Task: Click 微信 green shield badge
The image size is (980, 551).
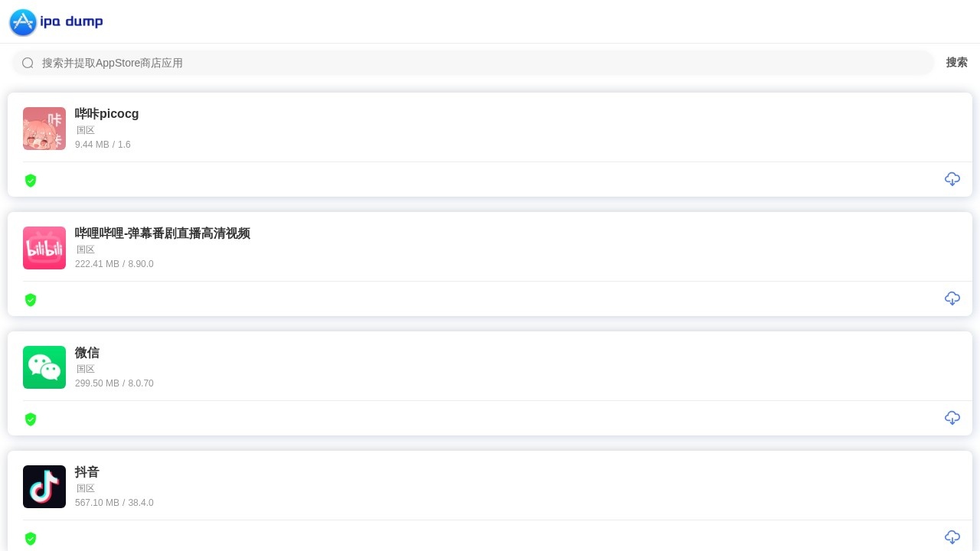Action: click(x=31, y=419)
